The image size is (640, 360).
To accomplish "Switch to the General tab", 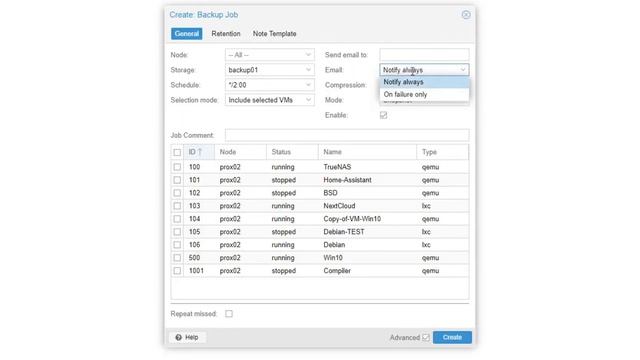I will pyautogui.click(x=187, y=33).
